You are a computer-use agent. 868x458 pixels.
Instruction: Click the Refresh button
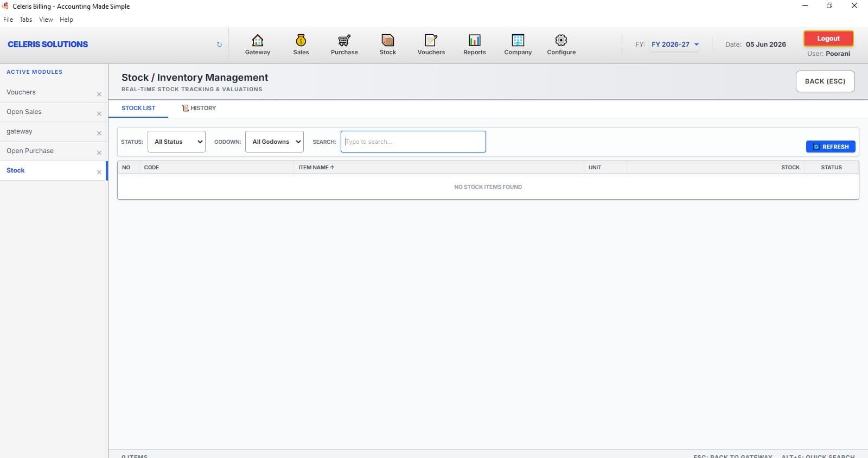(x=831, y=147)
